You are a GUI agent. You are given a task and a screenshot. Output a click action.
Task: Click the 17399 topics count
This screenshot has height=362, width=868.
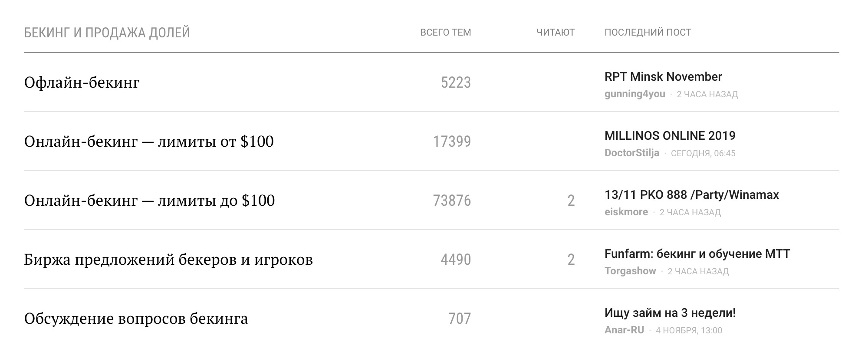click(x=452, y=142)
